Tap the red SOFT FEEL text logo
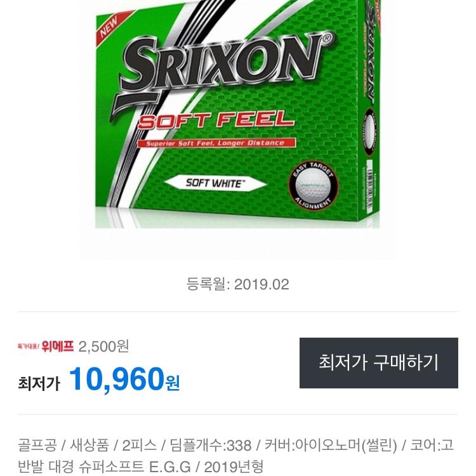The width and height of the screenshot is (476, 476). [x=216, y=119]
